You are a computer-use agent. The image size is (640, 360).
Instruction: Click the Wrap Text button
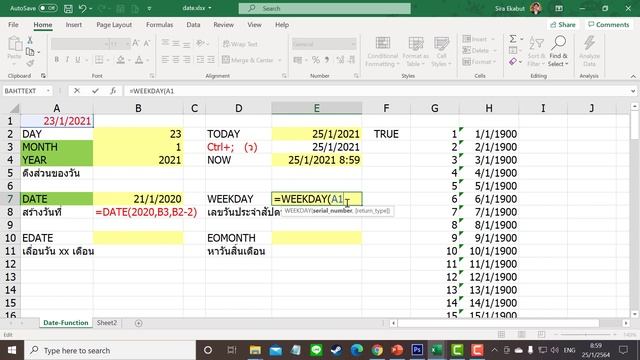pos(240,44)
